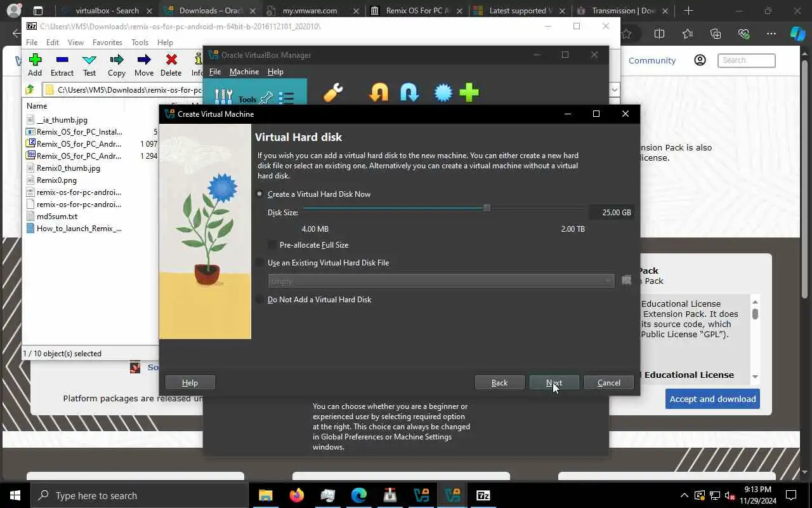Open the 7-Zip Favorites menu
The image size is (812, 508).
coord(107,42)
